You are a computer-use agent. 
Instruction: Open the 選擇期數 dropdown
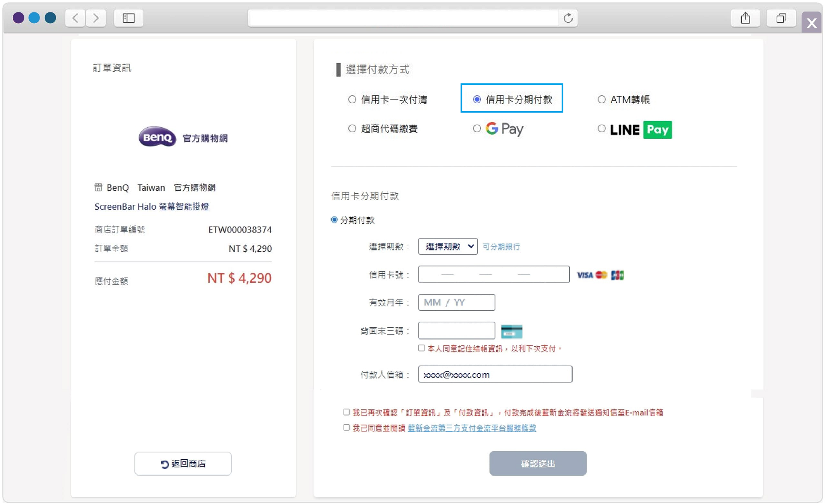pyautogui.click(x=447, y=246)
